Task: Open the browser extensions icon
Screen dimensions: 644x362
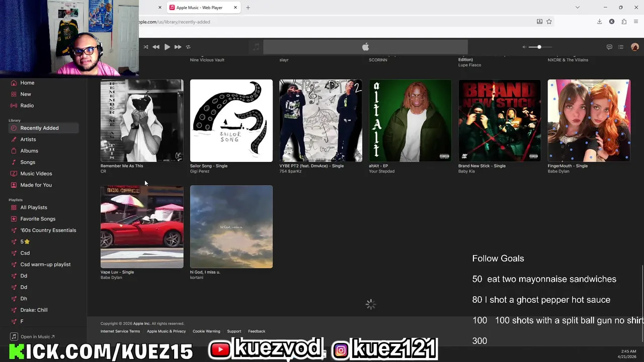Action: point(624,22)
